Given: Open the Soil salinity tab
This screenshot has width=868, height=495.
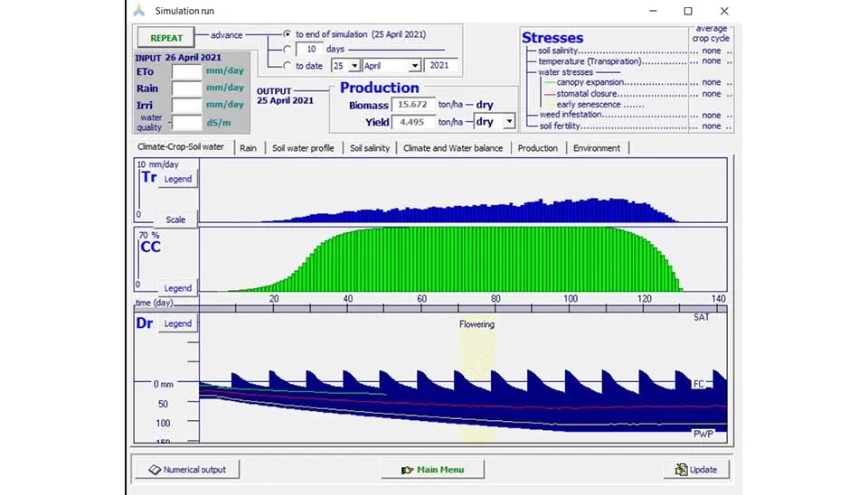Looking at the screenshot, I should tap(370, 147).
